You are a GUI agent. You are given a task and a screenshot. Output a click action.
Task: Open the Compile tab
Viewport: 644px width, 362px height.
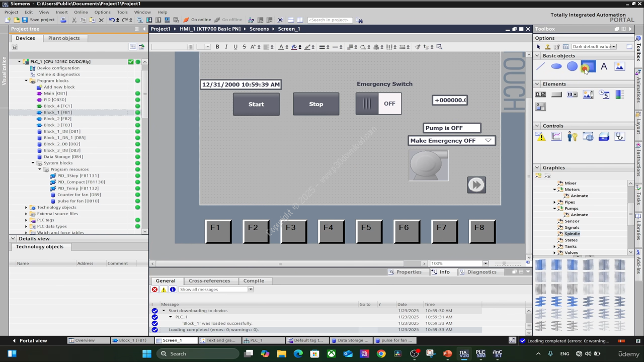tap(254, 281)
